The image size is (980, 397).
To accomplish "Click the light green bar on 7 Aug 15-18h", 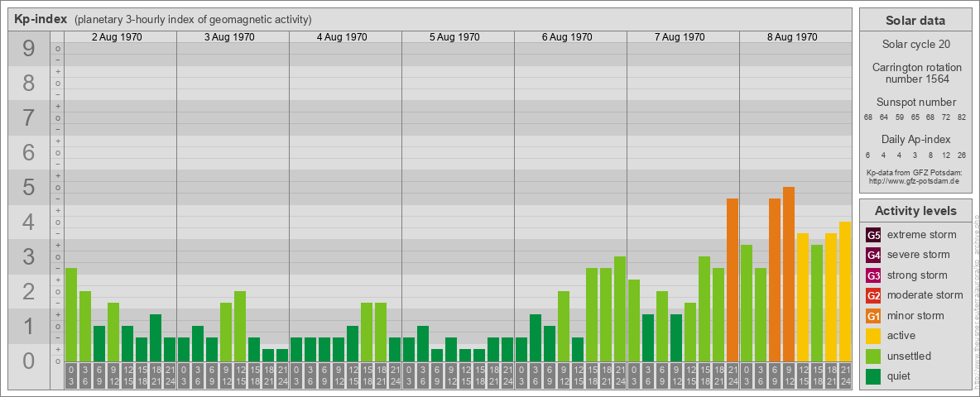I will pos(704,309).
